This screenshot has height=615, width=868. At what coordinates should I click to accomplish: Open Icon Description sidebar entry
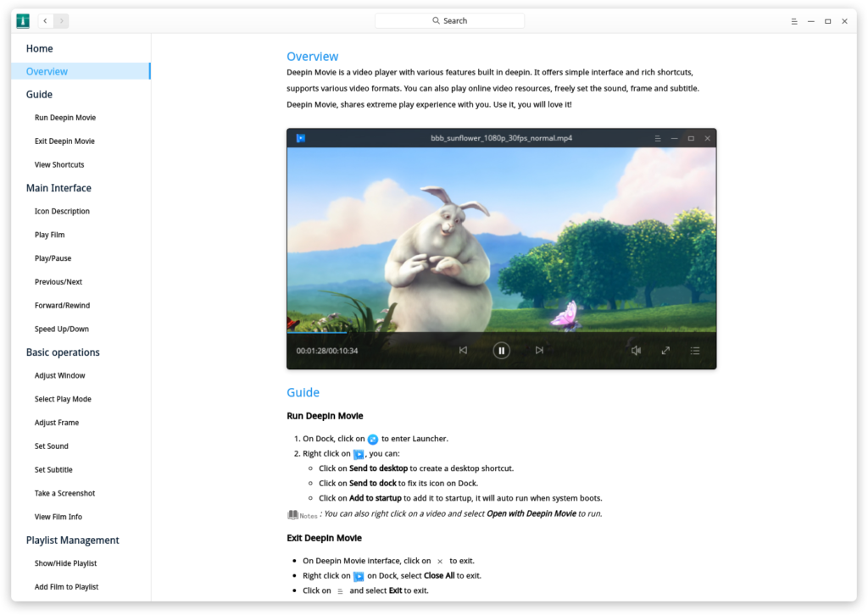click(x=62, y=211)
